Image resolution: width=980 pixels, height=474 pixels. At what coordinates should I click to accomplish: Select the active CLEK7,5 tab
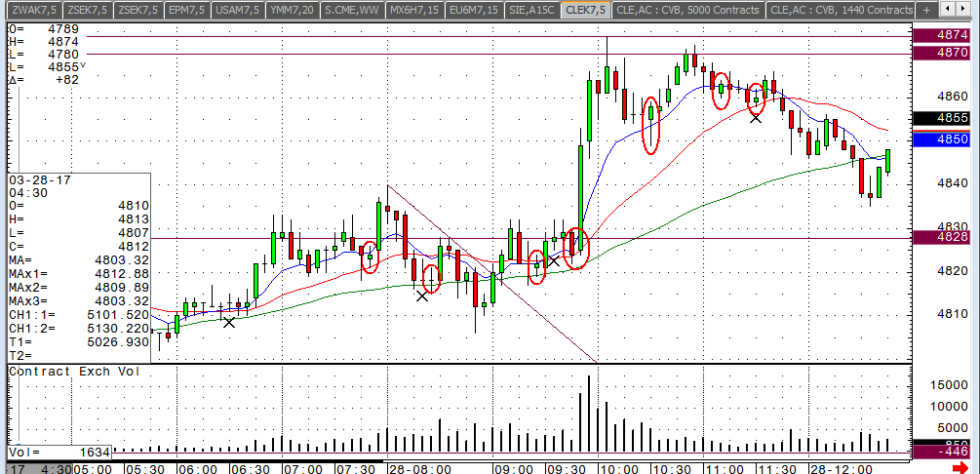tap(584, 10)
